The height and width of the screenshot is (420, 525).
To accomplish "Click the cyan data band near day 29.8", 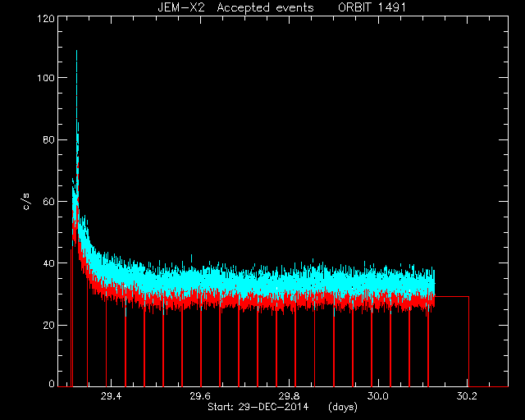I will click(x=290, y=281).
